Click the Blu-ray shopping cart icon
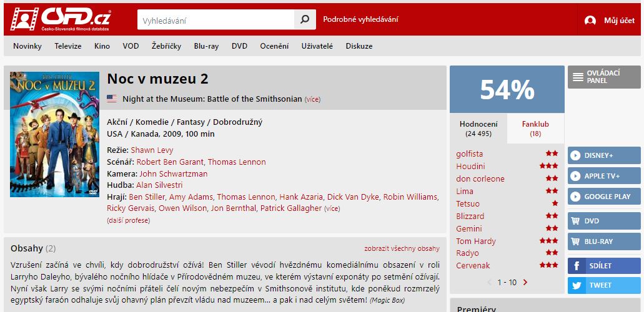Viewport: 644px width, 312px height. tap(575, 241)
